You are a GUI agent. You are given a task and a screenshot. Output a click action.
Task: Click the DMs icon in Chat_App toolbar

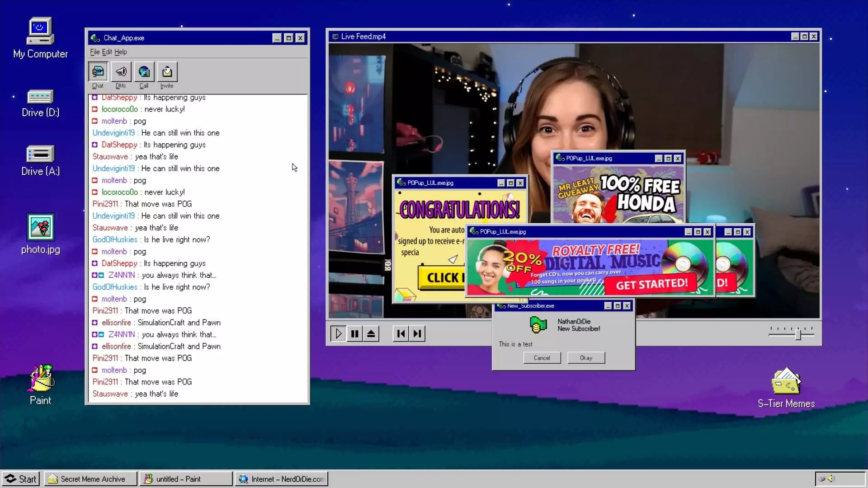click(121, 71)
